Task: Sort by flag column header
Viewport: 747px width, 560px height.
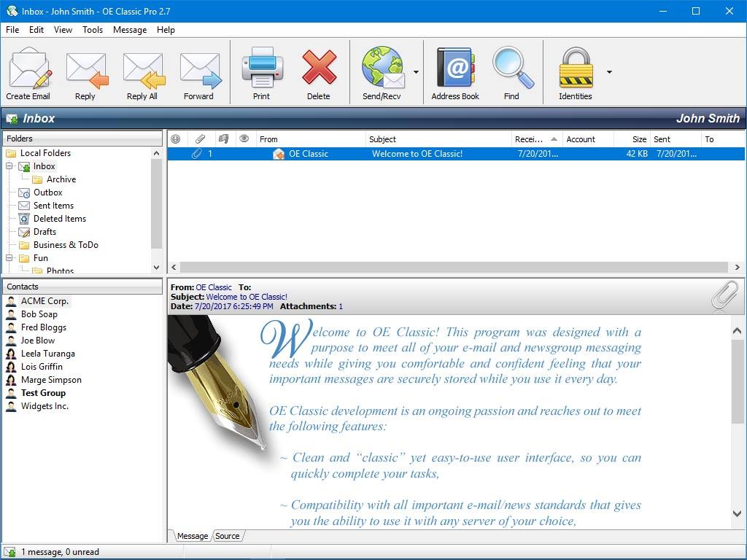Action: click(223, 139)
